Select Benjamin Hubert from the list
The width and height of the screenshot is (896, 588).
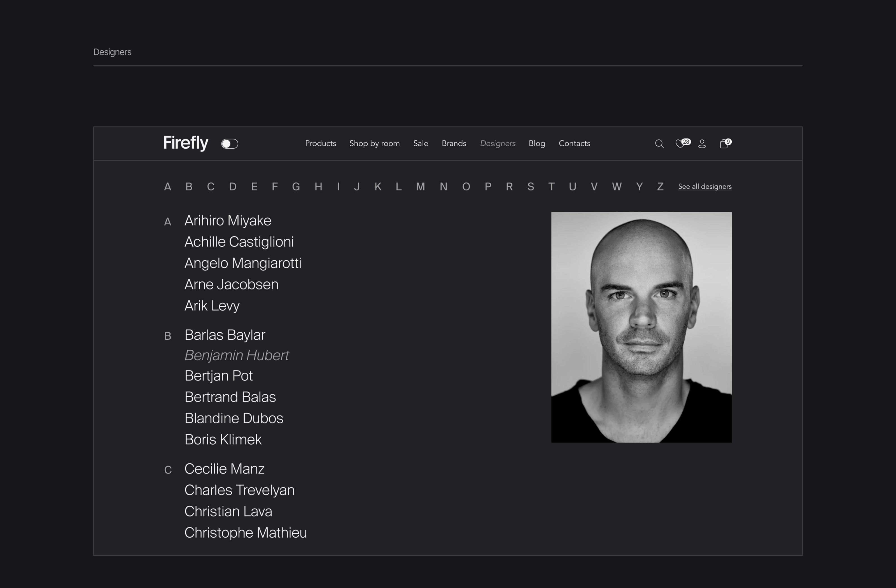pos(236,355)
